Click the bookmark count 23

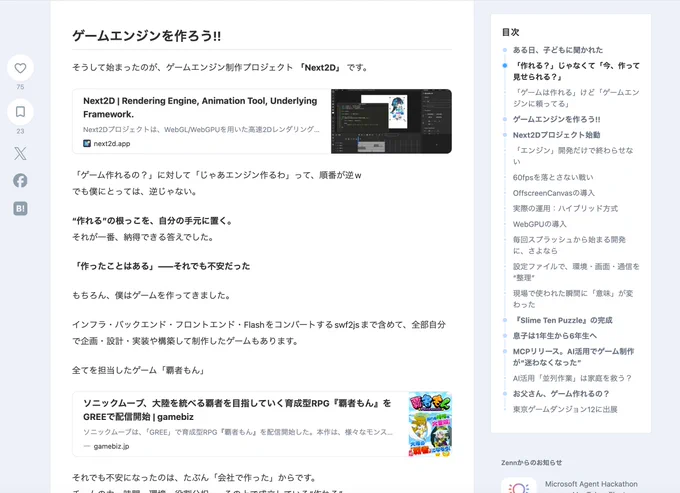[20, 131]
